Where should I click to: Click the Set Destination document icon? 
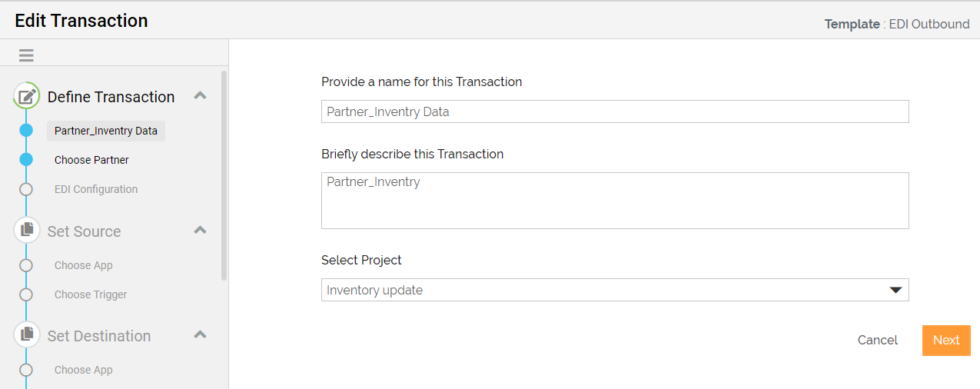[27, 335]
